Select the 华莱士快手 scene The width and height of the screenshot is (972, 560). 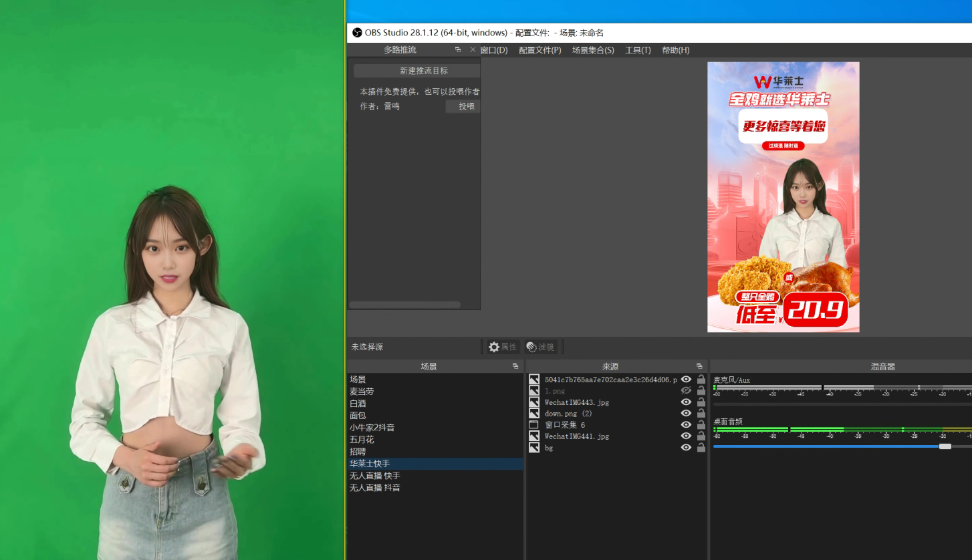tap(435, 464)
